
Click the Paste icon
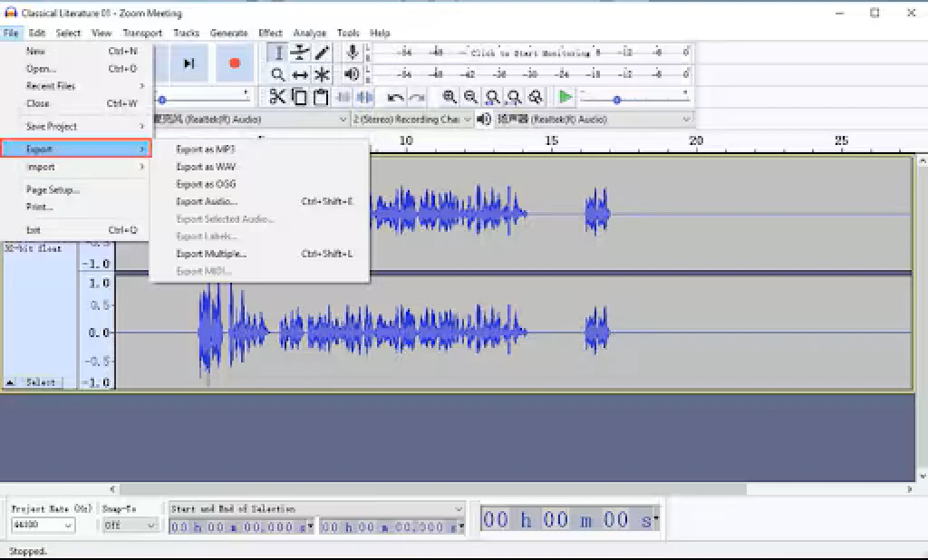[322, 97]
